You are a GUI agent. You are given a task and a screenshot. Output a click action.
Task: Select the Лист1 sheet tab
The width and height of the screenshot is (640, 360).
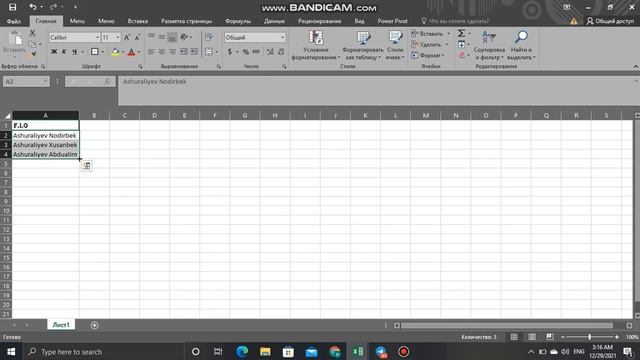pyautogui.click(x=61, y=325)
